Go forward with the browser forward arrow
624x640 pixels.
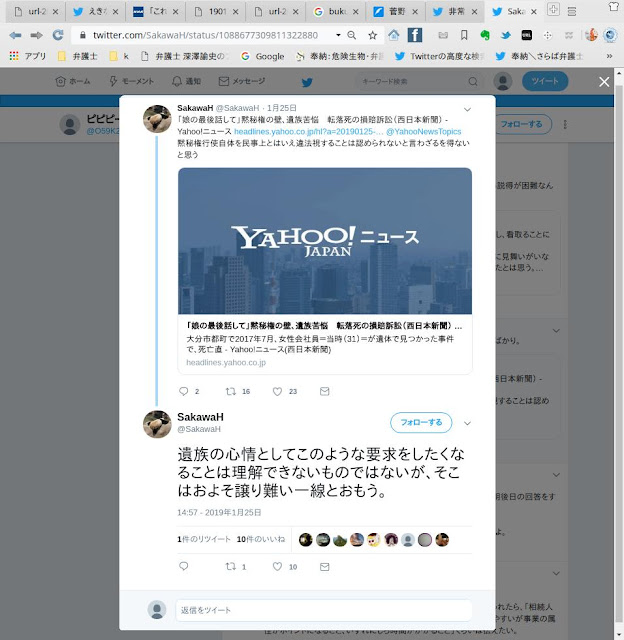tap(36, 36)
